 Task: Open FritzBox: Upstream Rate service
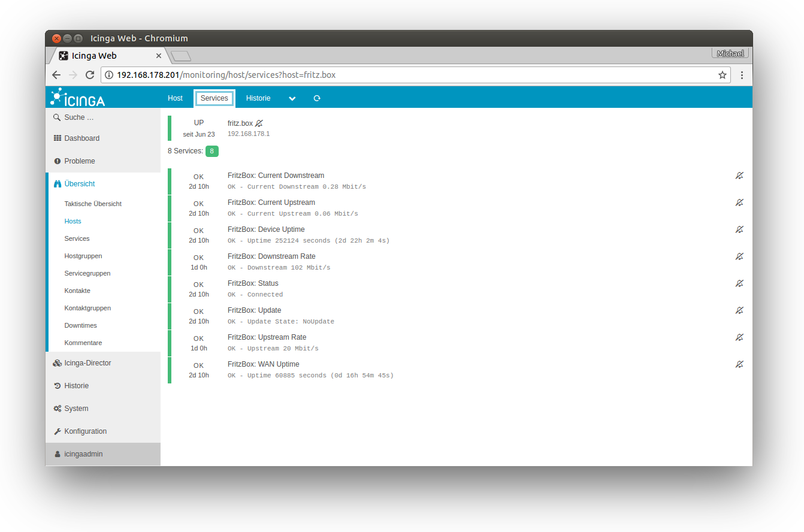tap(267, 337)
